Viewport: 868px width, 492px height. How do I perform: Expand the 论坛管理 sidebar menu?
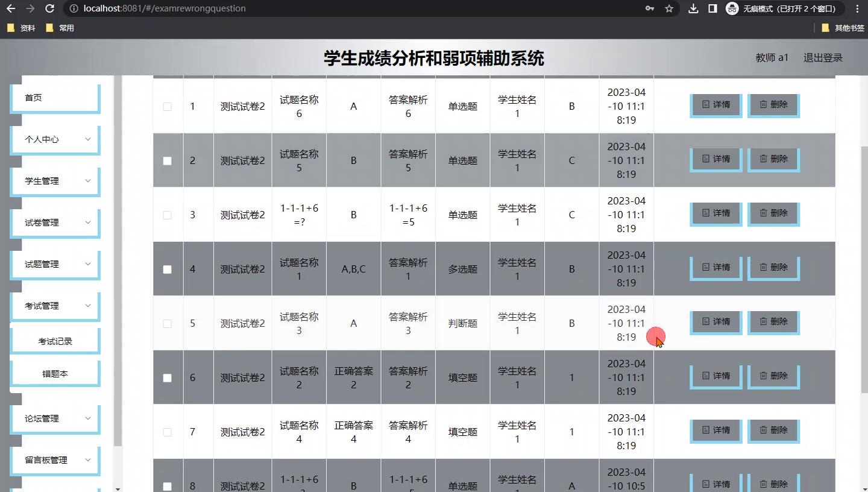point(55,418)
